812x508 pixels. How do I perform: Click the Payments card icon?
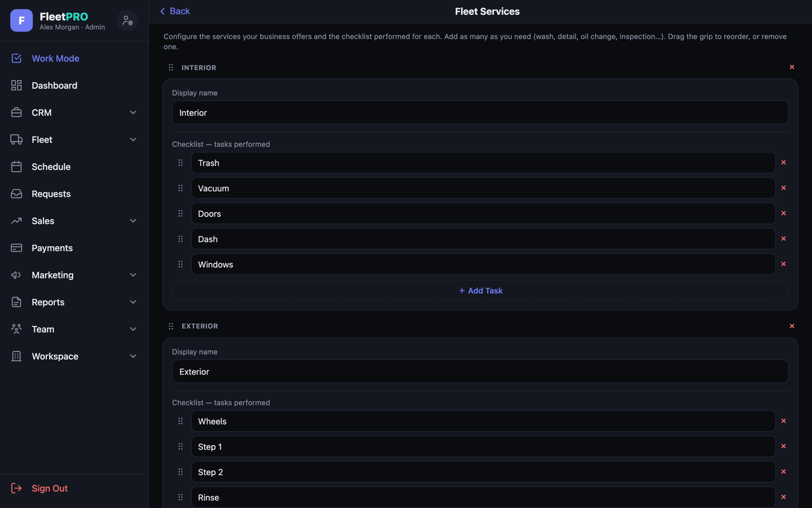(x=16, y=248)
